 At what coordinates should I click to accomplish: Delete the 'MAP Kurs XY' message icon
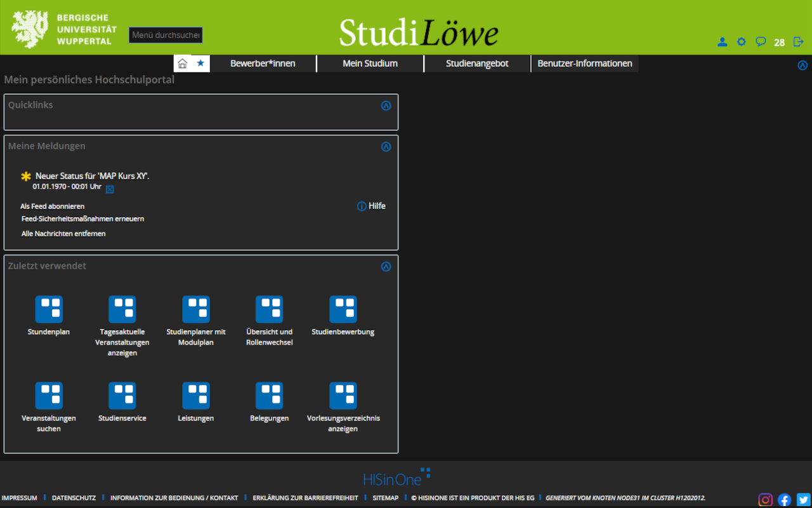pyautogui.click(x=109, y=189)
